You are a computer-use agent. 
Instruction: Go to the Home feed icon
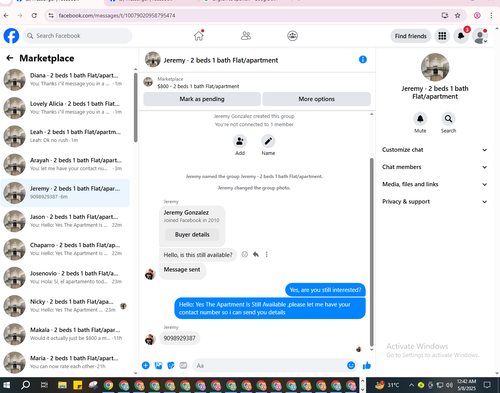coord(199,36)
